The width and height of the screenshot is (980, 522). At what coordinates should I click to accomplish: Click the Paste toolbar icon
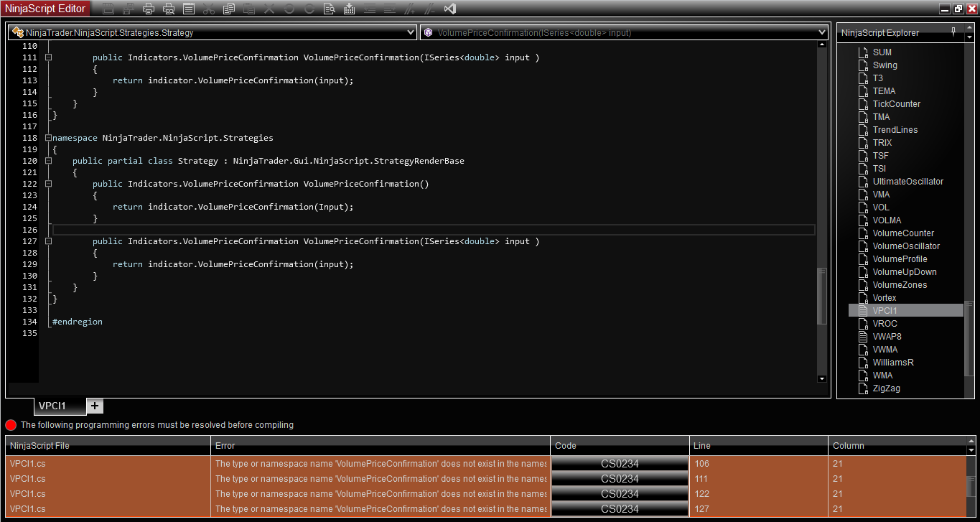coord(249,9)
